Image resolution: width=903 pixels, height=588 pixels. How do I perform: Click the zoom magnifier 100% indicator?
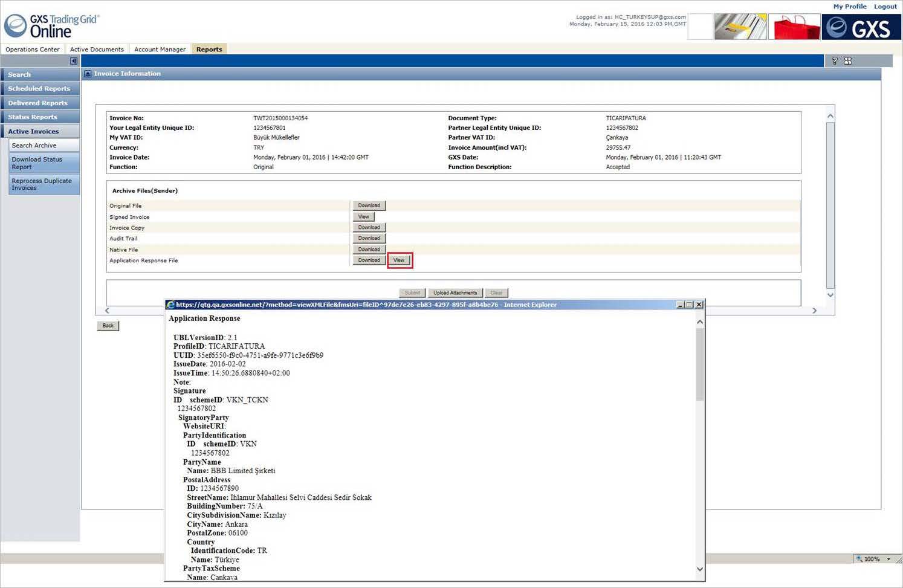pyautogui.click(x=868, y=559)
